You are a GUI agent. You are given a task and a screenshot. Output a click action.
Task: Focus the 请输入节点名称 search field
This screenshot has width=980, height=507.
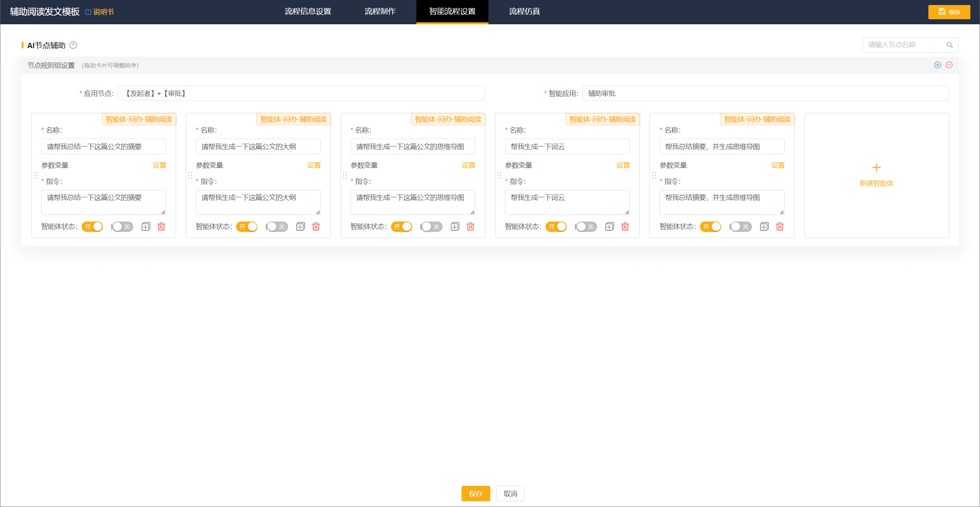[911, 45]
